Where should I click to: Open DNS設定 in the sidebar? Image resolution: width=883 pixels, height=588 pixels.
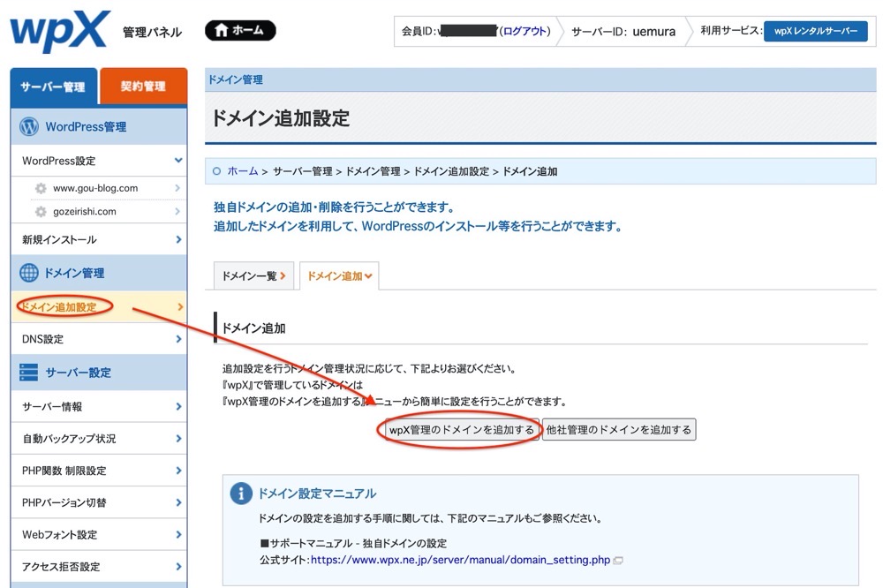pos(99,339)
